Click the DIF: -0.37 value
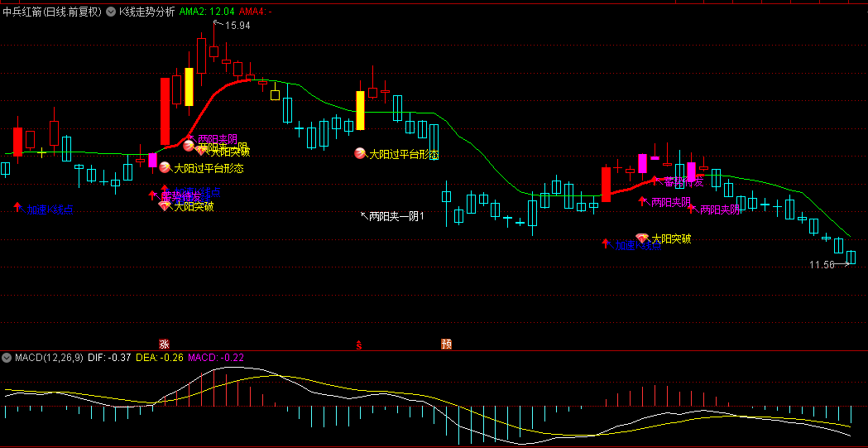 pos(109,358)
